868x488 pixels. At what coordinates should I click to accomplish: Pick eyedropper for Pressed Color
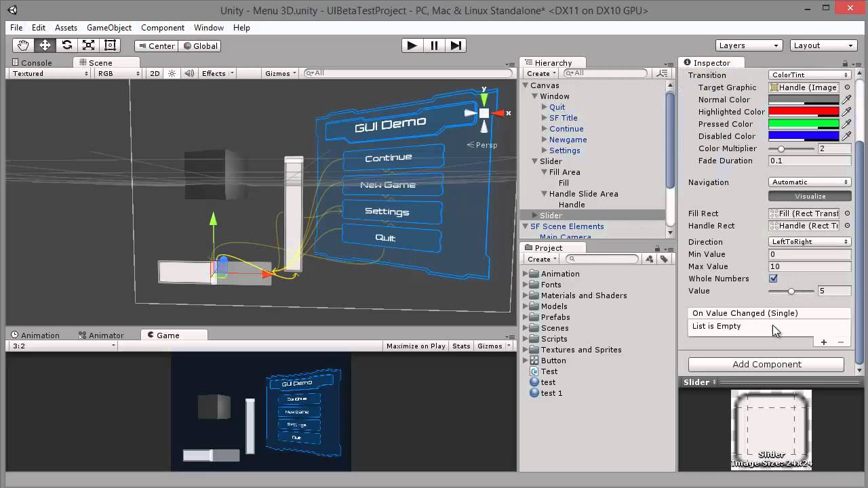click(x=846, y=124)
